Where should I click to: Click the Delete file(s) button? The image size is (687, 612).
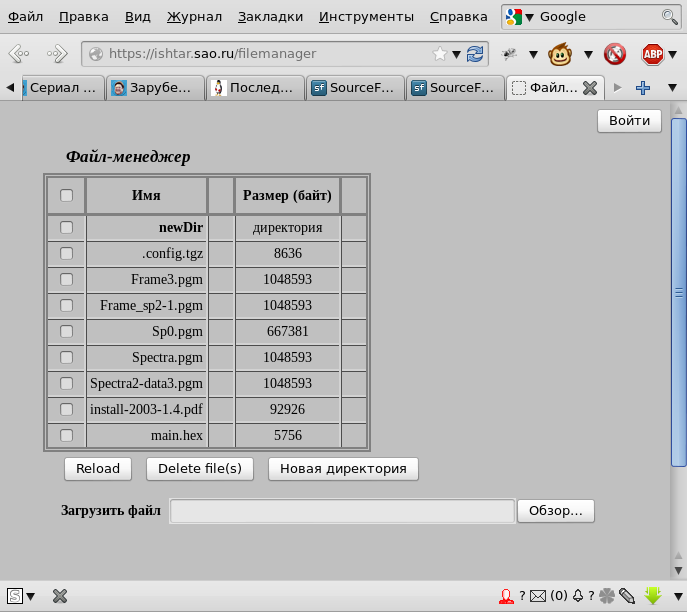pos(200,469)
